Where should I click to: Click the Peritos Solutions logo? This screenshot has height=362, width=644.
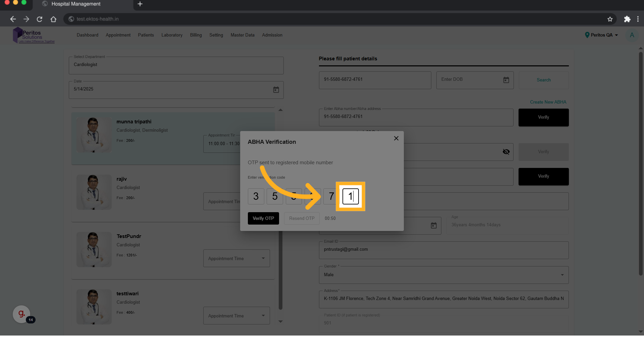tap(34, 36)
